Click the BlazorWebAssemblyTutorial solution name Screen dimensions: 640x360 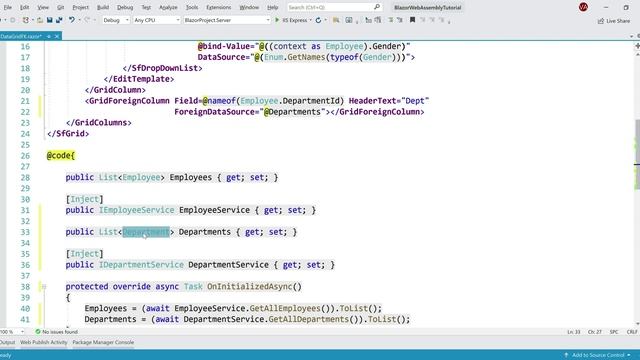point(427,7)
